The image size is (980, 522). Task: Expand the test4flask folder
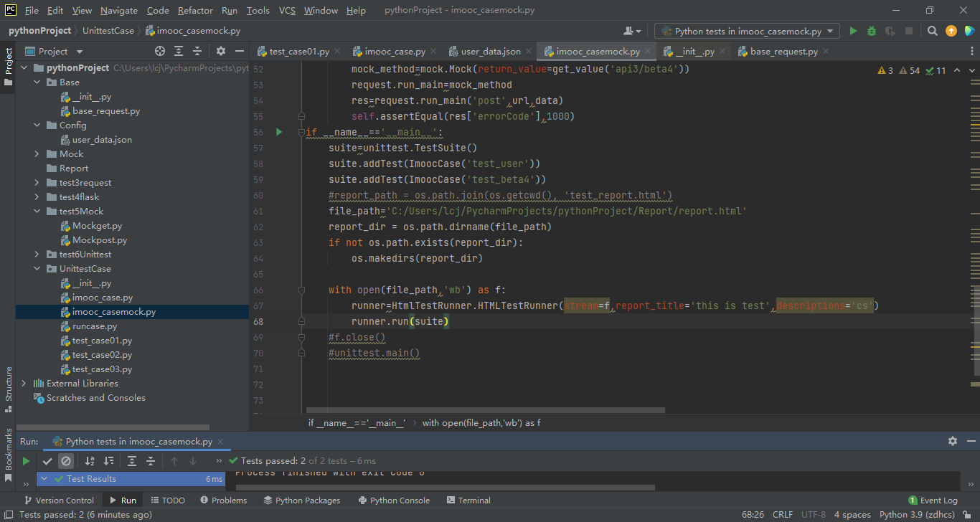pyautogui.click(x=37, y=196)
